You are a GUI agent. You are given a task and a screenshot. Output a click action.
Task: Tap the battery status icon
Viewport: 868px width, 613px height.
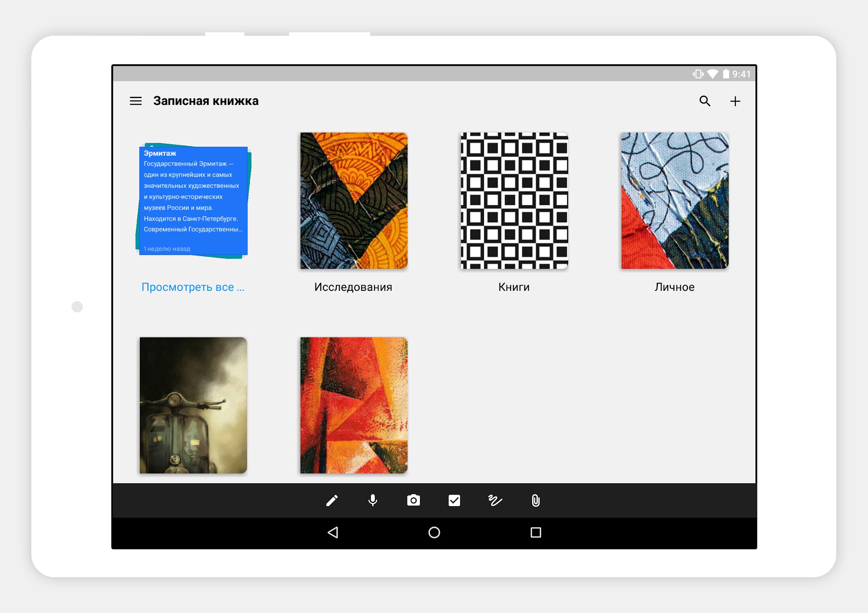(x=726, y=74)
